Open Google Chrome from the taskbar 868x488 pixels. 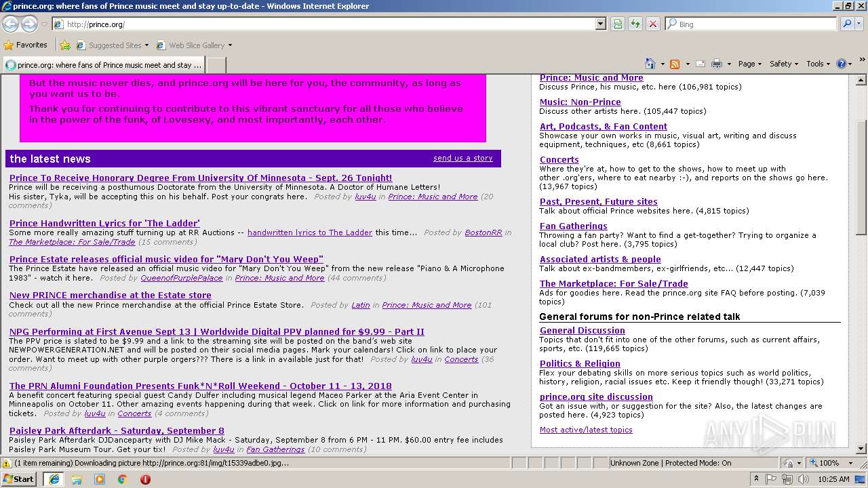tap(123, 479)
